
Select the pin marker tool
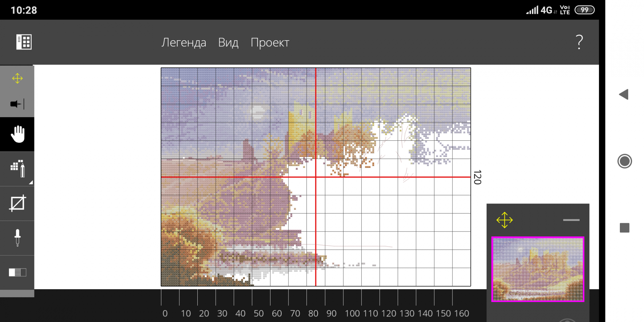[x=17, y=104]
